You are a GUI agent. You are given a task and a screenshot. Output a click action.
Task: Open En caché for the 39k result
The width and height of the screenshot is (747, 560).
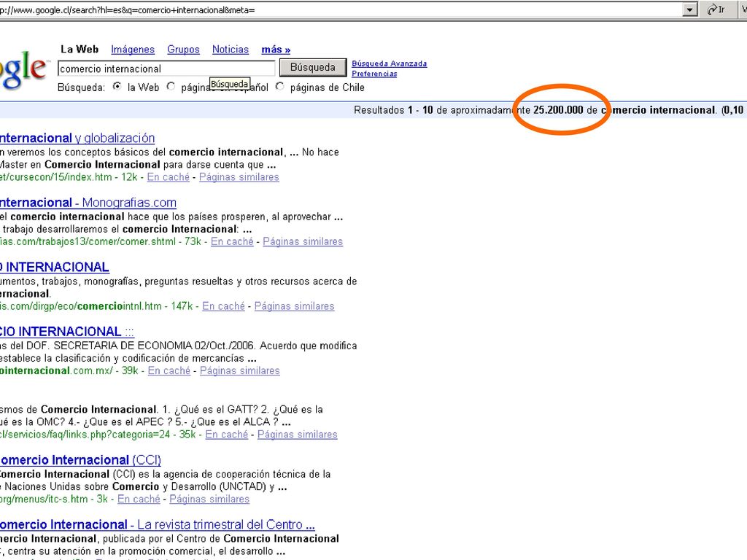point(169,370)
